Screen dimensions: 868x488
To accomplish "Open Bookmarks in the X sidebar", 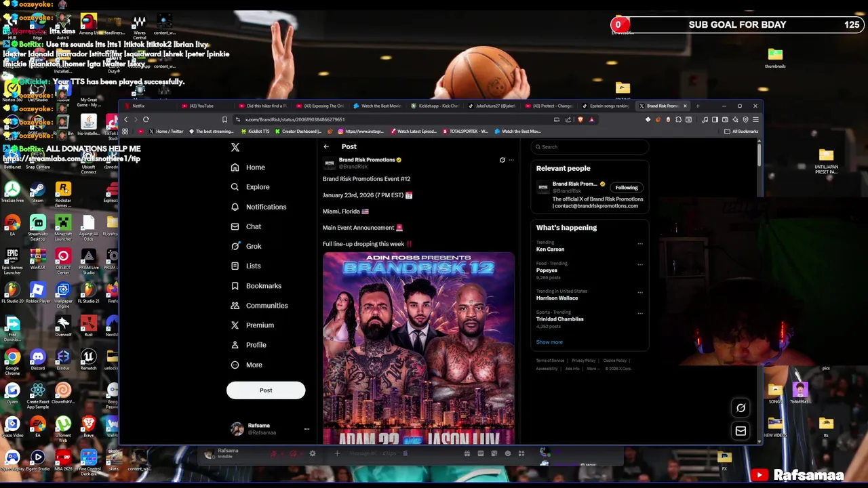I will [x=256, y=285].
